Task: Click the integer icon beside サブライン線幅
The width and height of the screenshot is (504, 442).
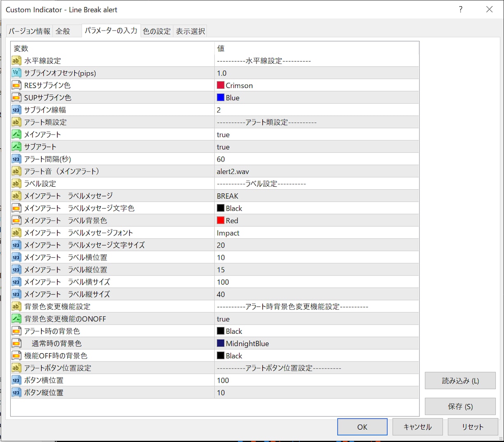Action: click(x=16, y=110)
